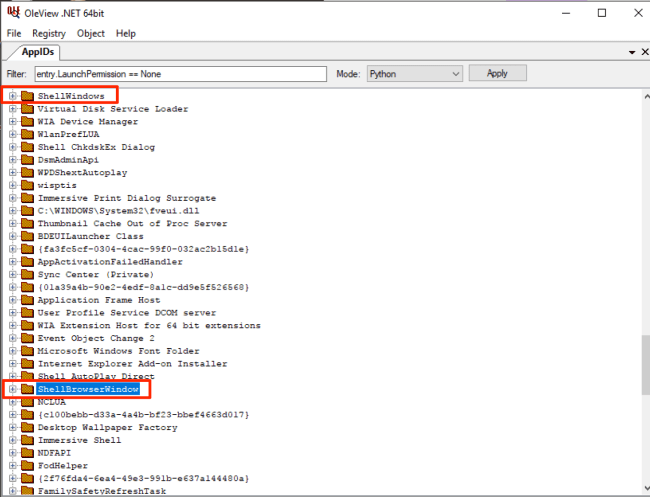Click folder icon next to Desktop Wallpaper Factory
Viewport: 650px width, 497px height.
coord(27,427)
